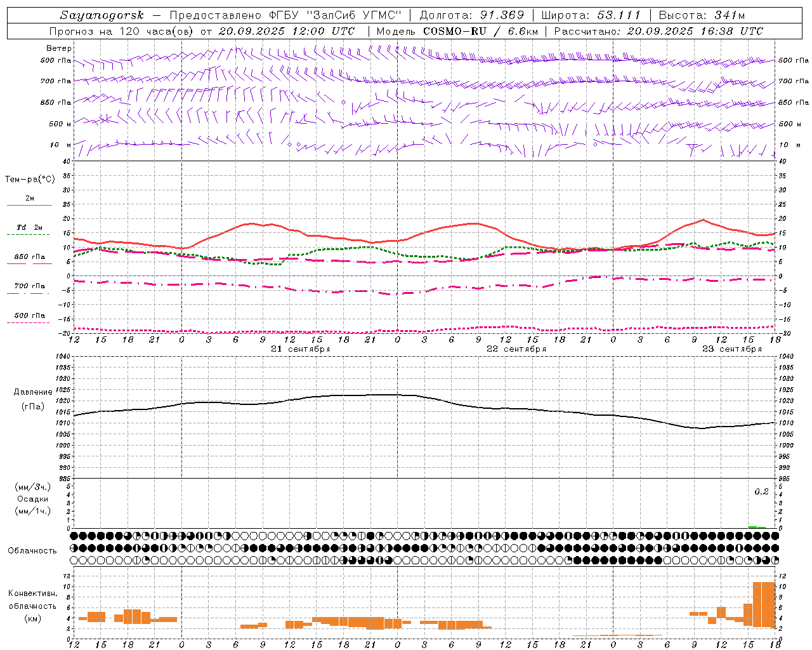
Task: Click the black pressure curve line
Action: (x=424, y=397)
